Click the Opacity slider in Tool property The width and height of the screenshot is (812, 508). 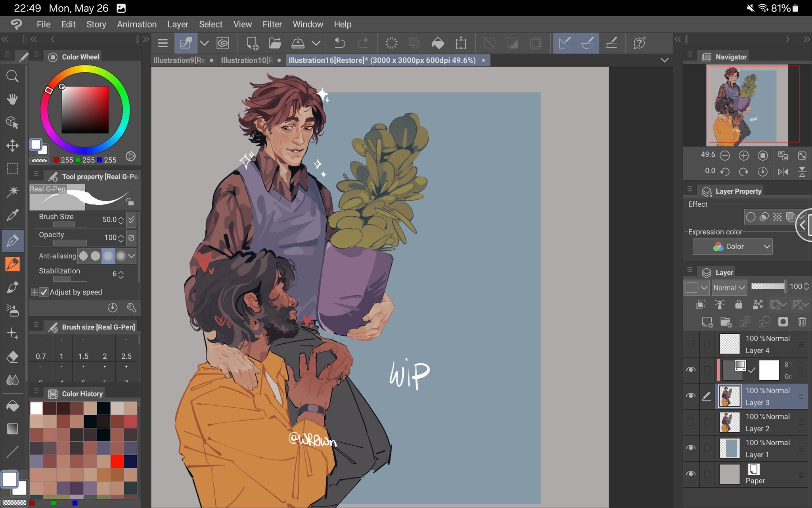(70, 242)
